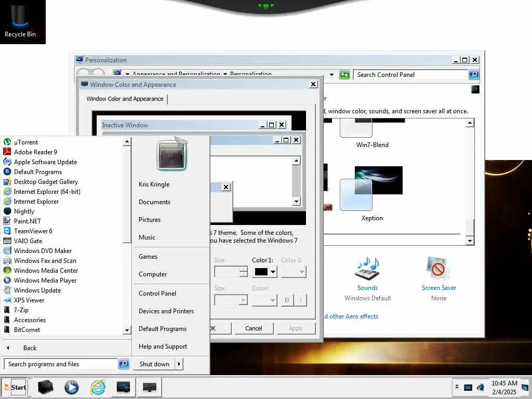Open Games from the Start menu

tap(148, 257)
